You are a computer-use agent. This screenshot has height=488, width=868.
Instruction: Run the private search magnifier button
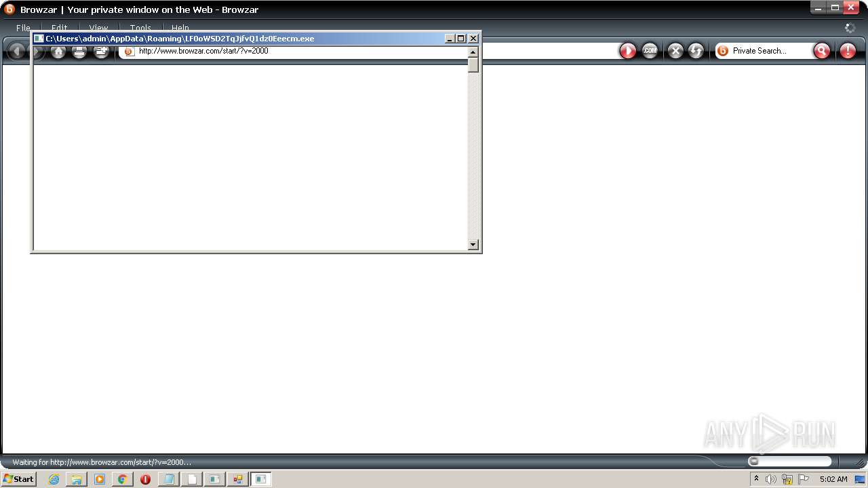tap(822, 51)
